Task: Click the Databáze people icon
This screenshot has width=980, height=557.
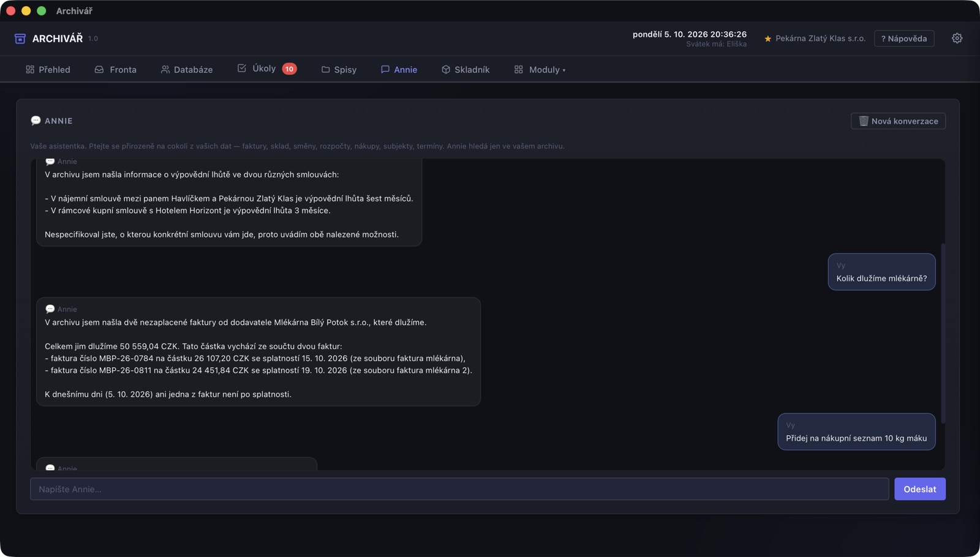Action: 165,70
